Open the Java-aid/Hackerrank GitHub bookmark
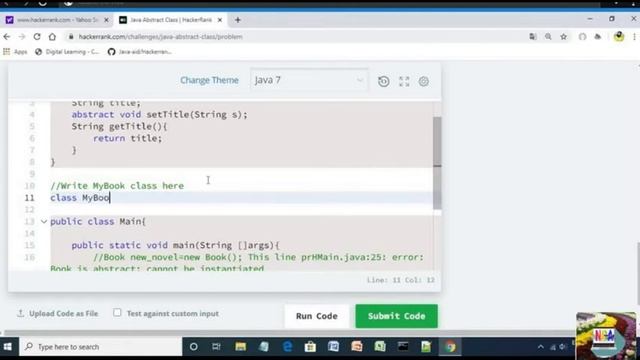This screenshot has width=640, height=360. (140, 52)
